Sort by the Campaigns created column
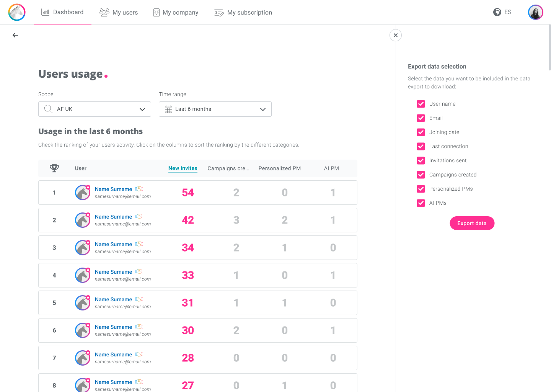Image resolution: width=551 pixels, height=392 pixels. click(x=228, y=168)
